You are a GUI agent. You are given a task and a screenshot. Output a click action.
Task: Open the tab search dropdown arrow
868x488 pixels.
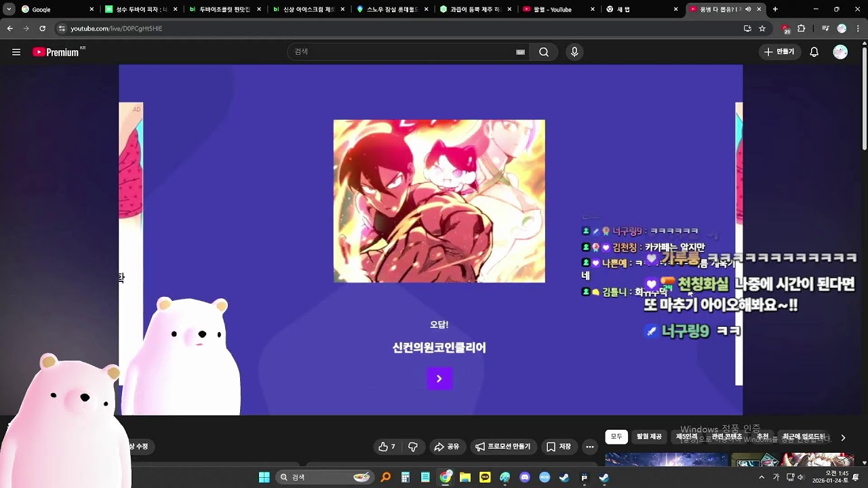[x=9, y=9]
